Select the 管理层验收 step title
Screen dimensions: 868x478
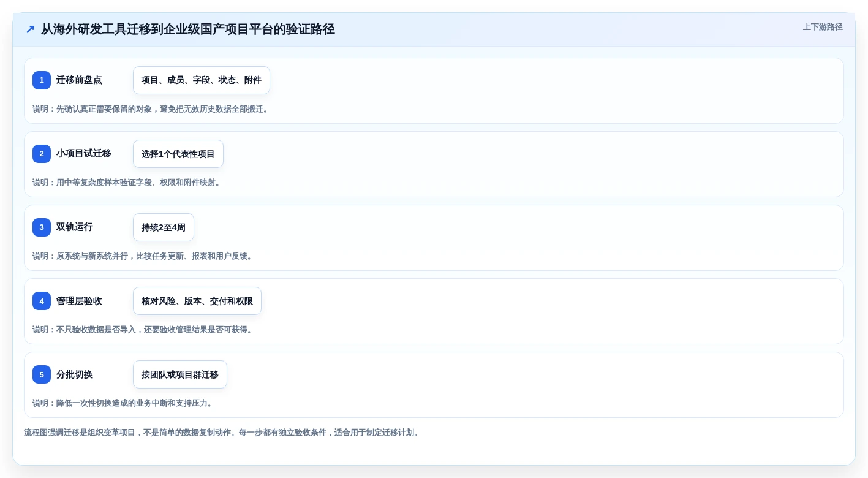pos(79,301)
